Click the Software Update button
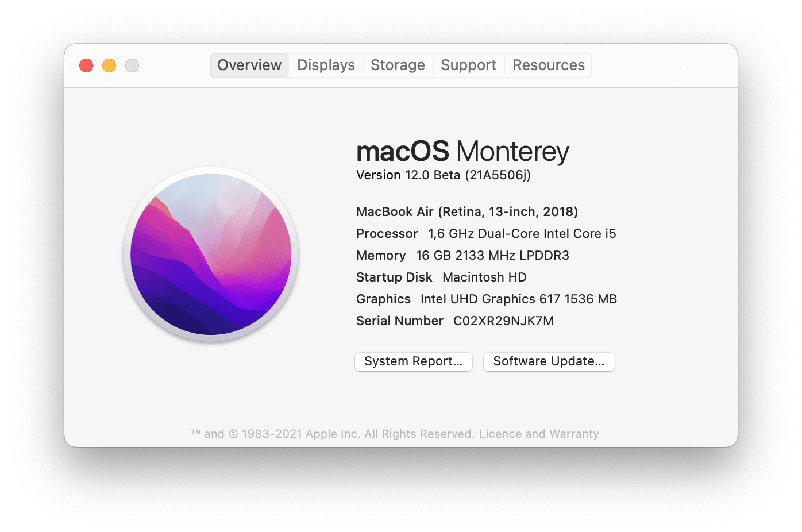 coord(549,361)
